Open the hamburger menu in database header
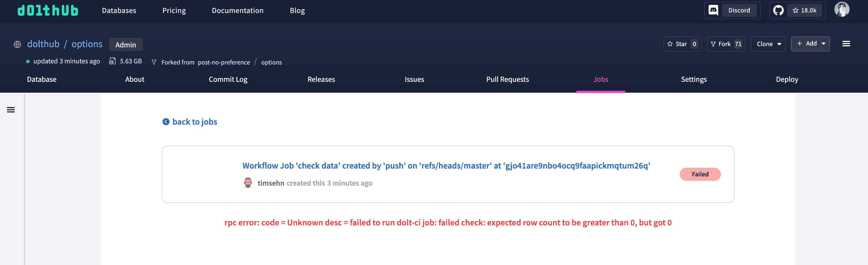This screenshot has height=265, width=868. click(x=846, y=44)
